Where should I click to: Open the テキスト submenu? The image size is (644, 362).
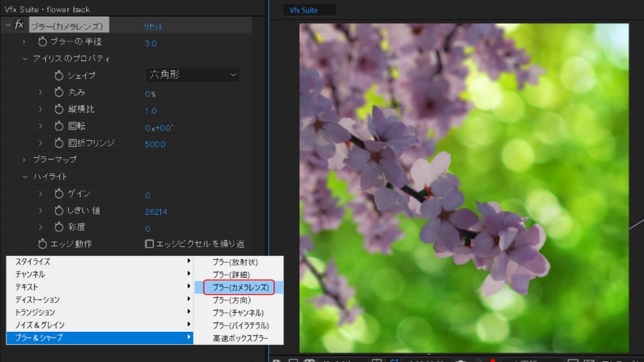100,287
